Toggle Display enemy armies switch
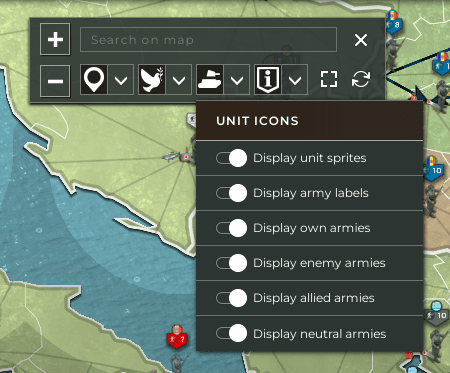 tap(232, 263)
